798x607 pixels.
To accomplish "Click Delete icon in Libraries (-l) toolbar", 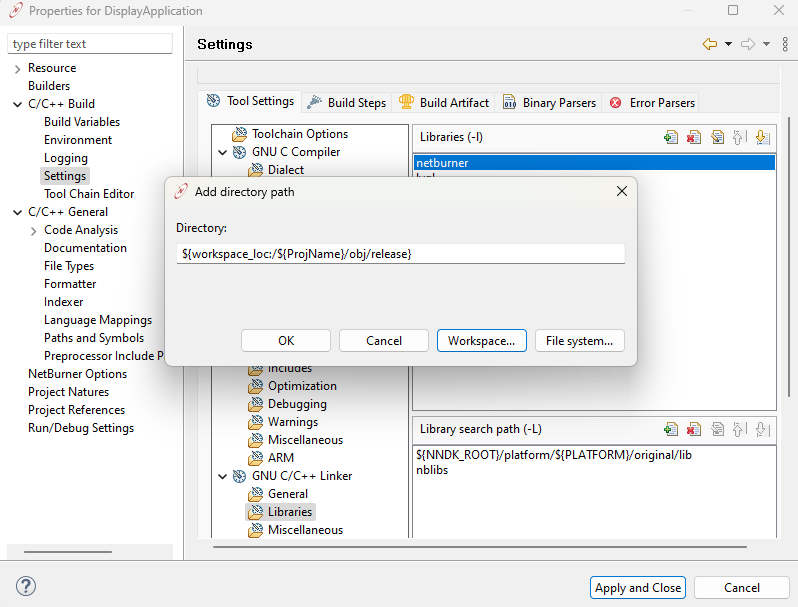I will click(694, 138).
